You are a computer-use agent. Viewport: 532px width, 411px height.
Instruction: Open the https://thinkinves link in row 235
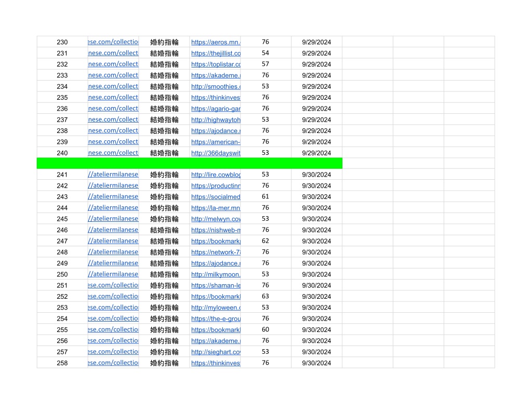point(216,97)
